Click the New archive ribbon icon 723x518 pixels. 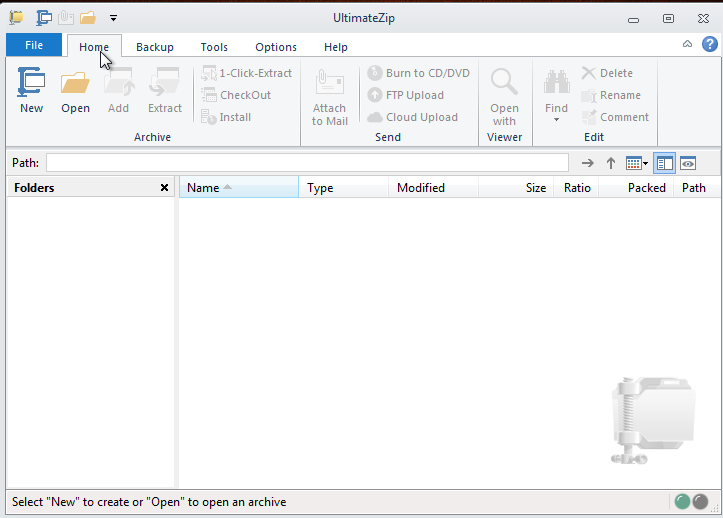click(x=31, y=82)
